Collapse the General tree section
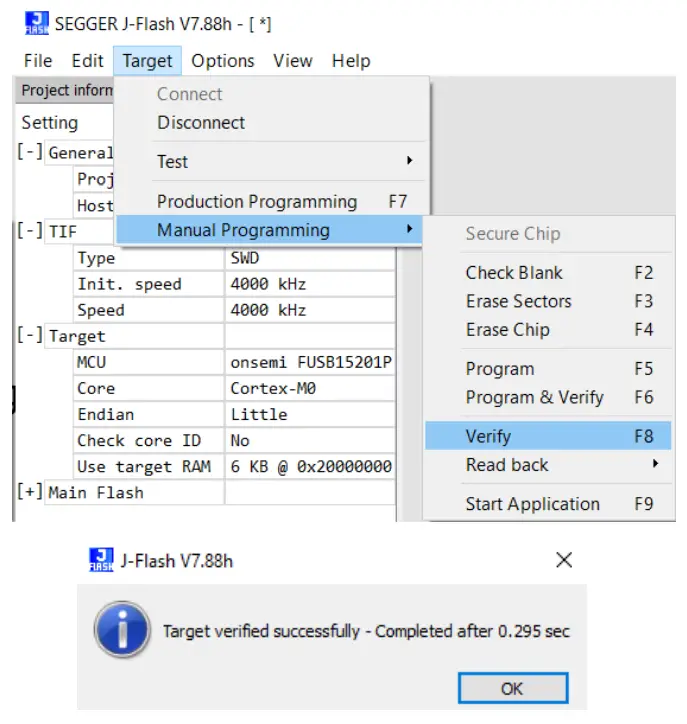The image size is (687, 724). point(30,153)
